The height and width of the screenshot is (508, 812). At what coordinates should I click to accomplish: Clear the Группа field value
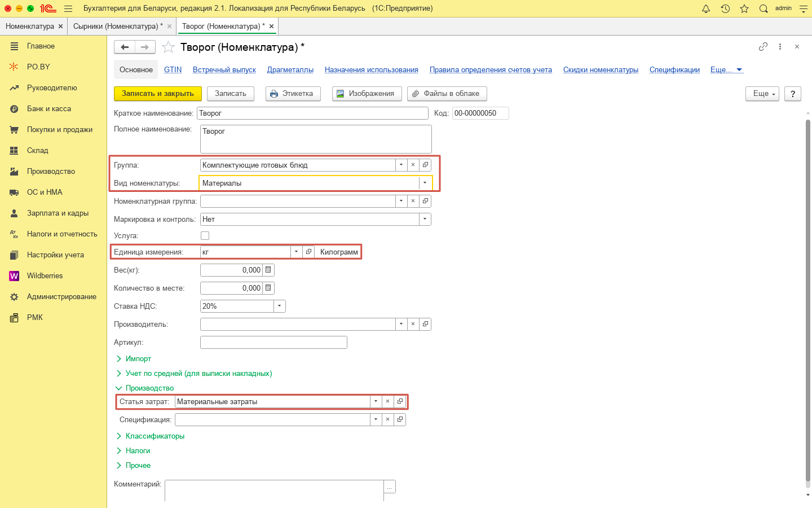[x=413, y=165]
